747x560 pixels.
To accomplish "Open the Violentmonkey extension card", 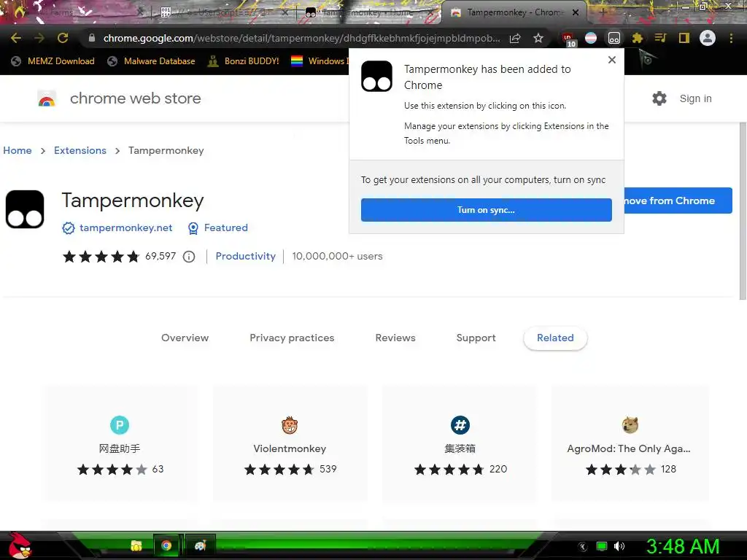I will [x=290, y=443].
